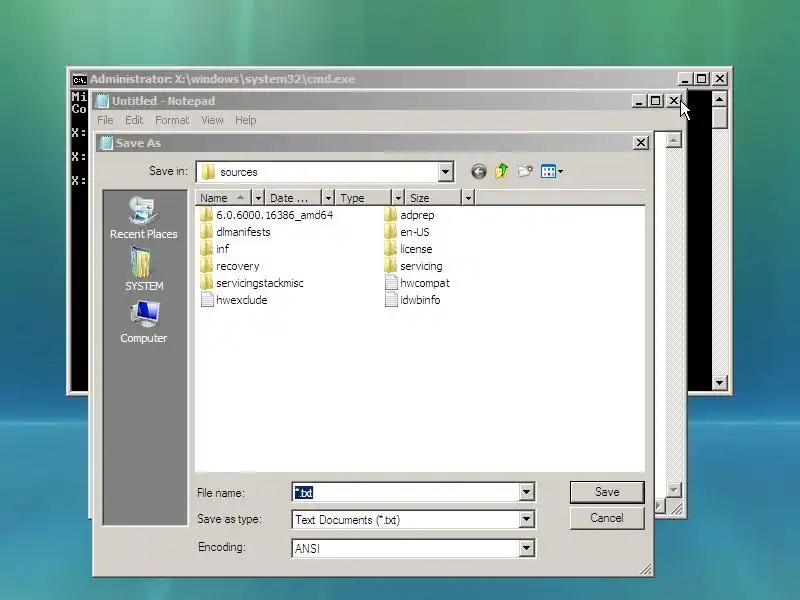The width and height of the screenshot is (800, 600).
Task: Open Recent Places in the sidebar
Action: coord(143,218)
